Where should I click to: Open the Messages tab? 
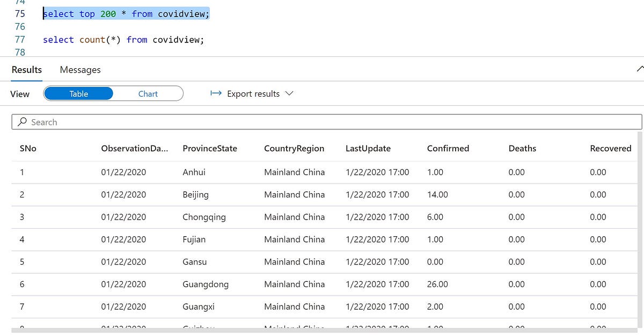point(80,69)
